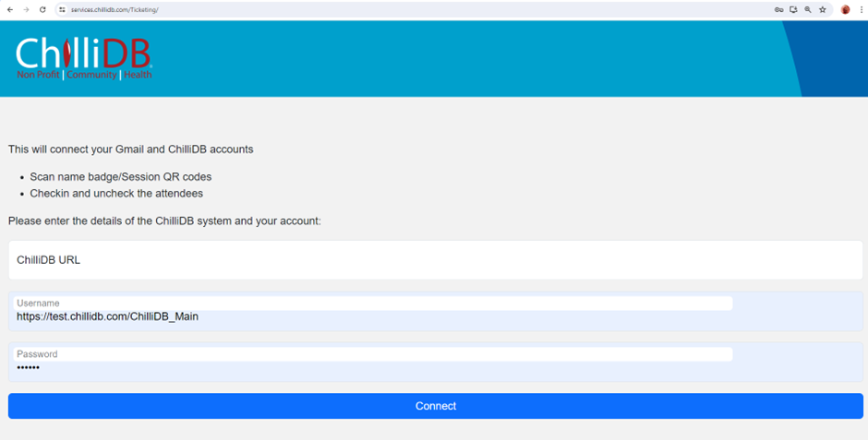868x440 pixels.
Task: Click "This will connect your Gmail and ChilliDB accounts"
Action: click(x=130, y=149)
